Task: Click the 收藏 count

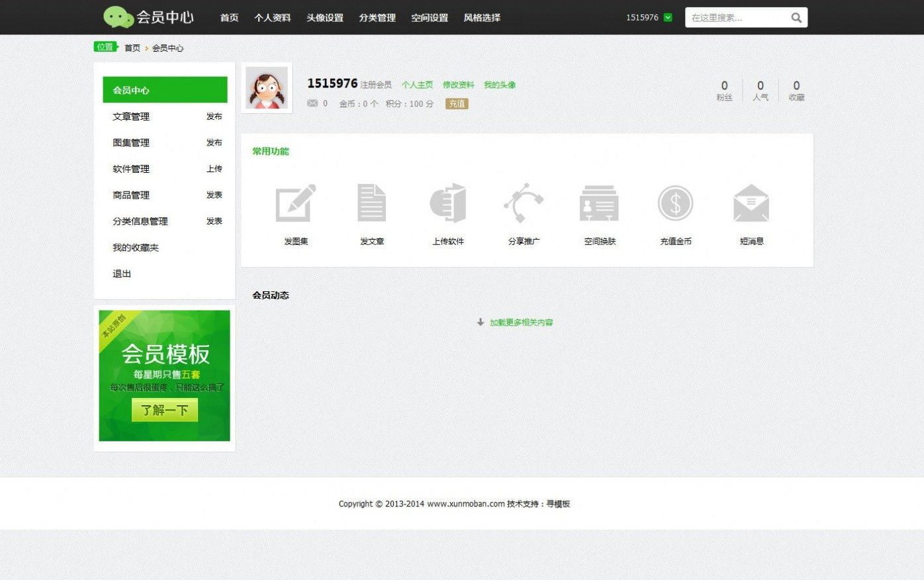Action: pos(796,90)
